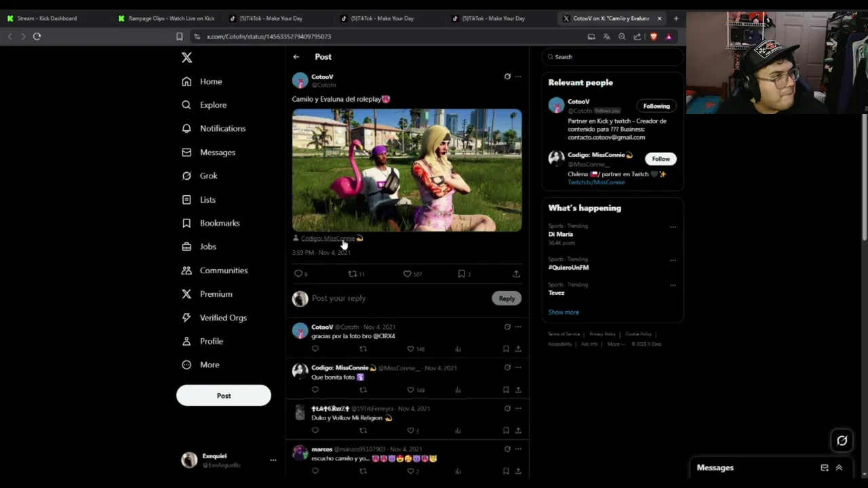
Task: Click repost on the gracias por la foto reply
Action: point(363,349)
